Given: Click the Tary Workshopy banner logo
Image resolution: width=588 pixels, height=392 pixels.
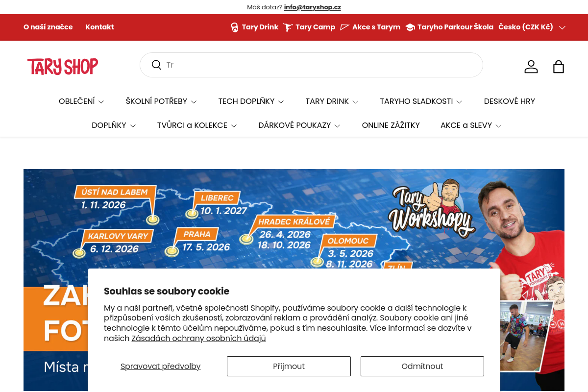Looking at the screenshot, I should click(x=431, y=208).
